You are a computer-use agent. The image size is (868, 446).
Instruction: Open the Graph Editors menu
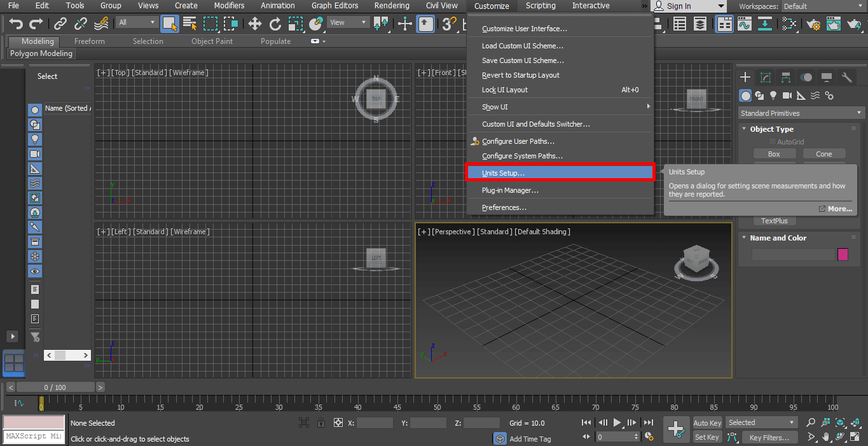[x=335, y=6]
